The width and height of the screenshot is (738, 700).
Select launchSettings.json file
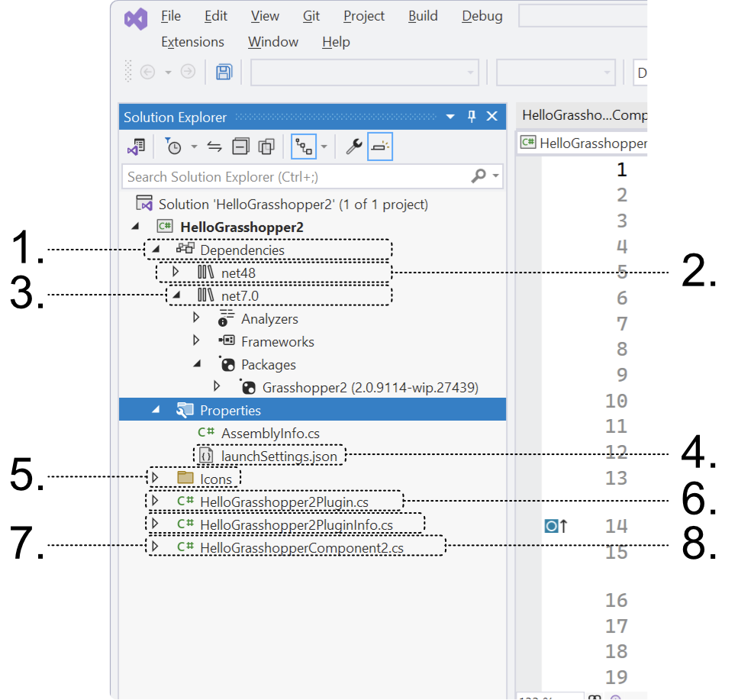coord(279,456)
